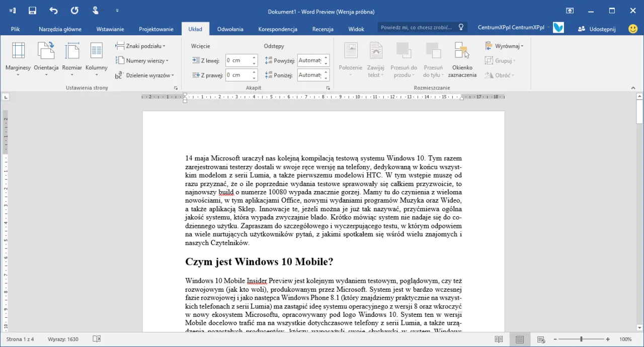The image size is (644, 347).
Task: Open the Kolumny (columns) menu
Action: pyautogui.click(x=97, y=59)
